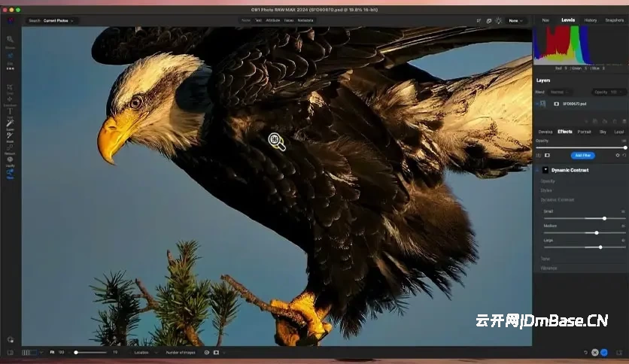Click the Effects reset arrow icon
The image size is (629, 364).
point(624,155)
